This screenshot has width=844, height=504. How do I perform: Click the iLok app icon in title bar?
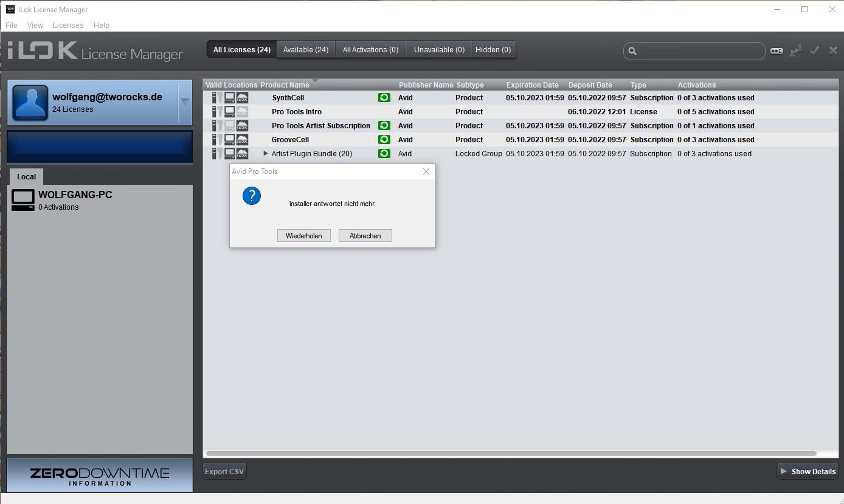(x=10, y=9)
